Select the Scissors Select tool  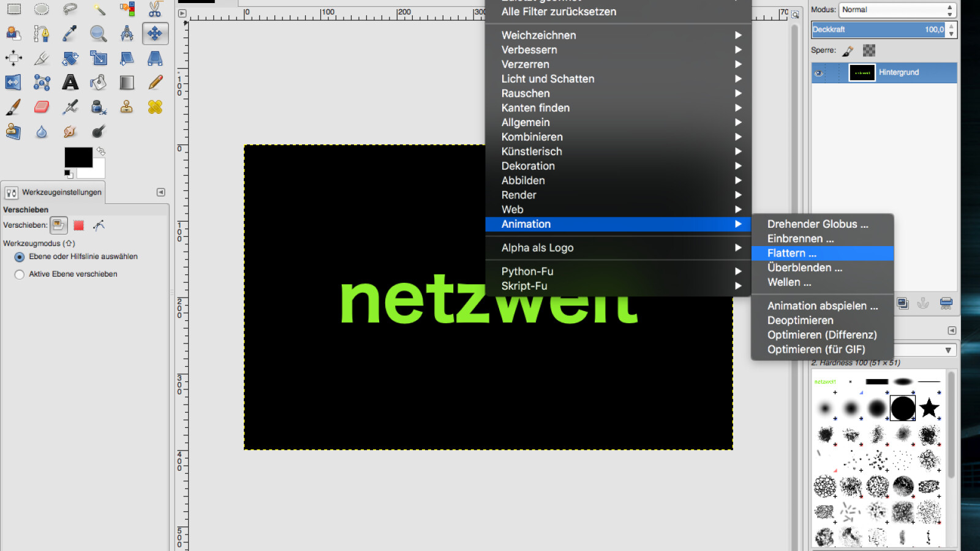pos(155,9)
